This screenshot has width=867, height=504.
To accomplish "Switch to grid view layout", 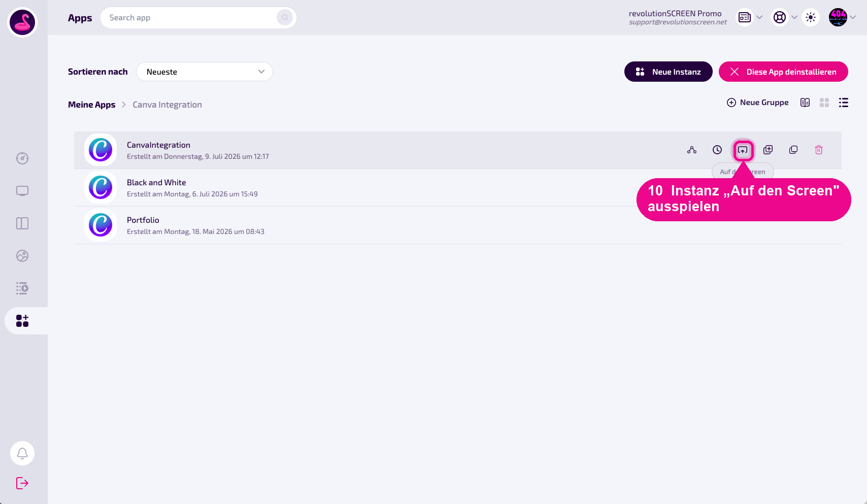I will [824, 103].
